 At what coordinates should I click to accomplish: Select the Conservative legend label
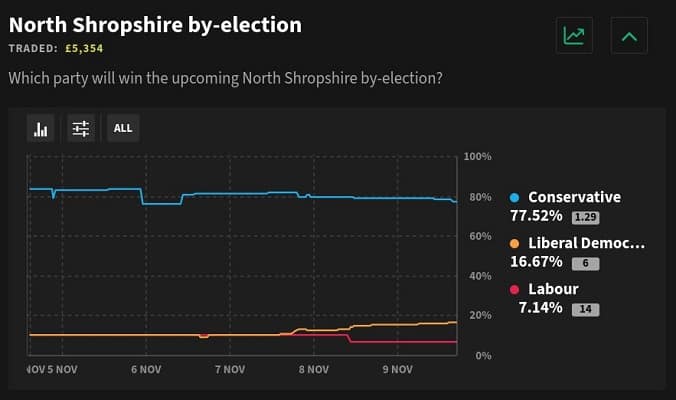point(575,197)
